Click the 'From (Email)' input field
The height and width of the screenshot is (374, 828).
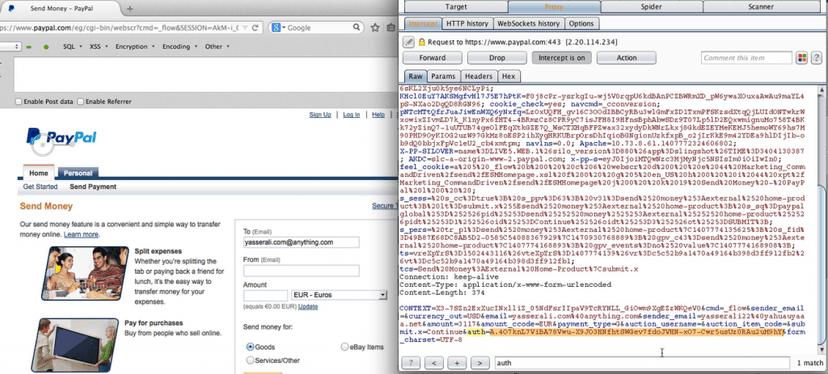pos(301,270)
